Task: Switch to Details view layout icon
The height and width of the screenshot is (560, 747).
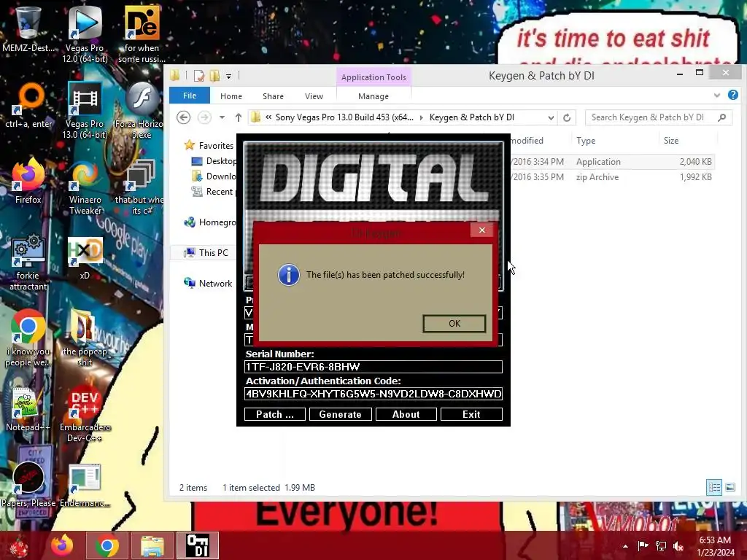Action: tap(713, 487)
